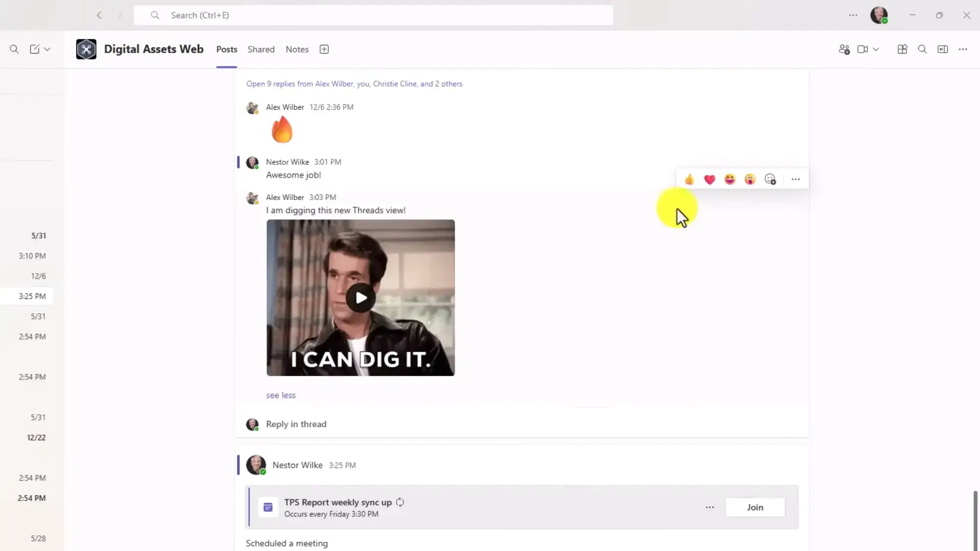Viewport: 980px width, 551px height.
Task: Click the back navigation arrow
Action: (x=99, y=15)
